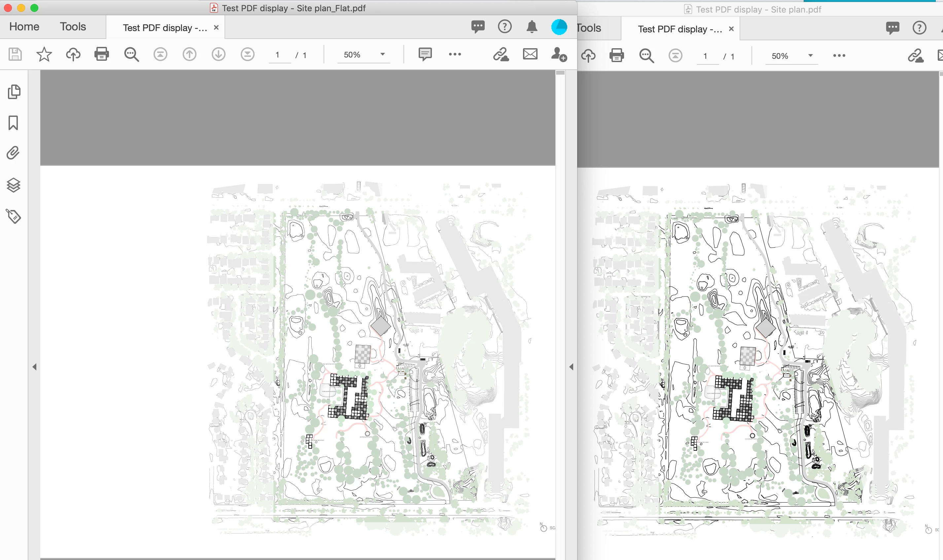Image resolution: width=943 pixels, height=560 pixels.
Task: Add file to starred favorites
Action: tap(44, 54)
